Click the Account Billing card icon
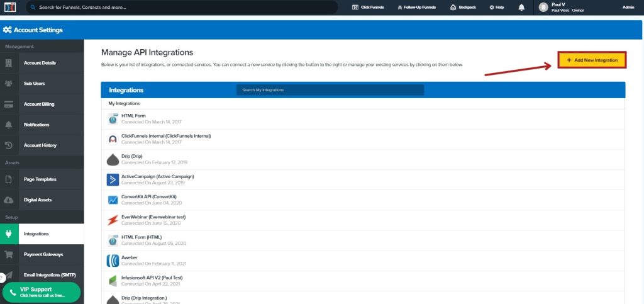 tap(9, 104)
